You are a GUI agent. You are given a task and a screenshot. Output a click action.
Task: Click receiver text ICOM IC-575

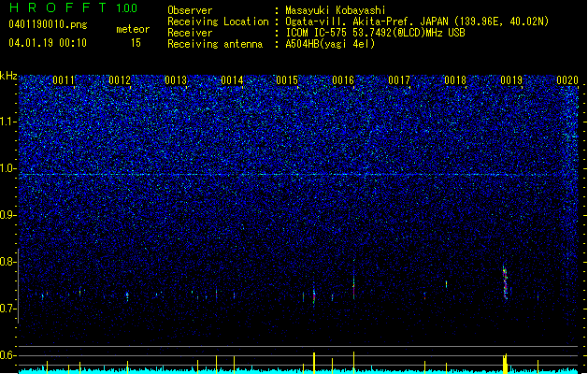316,33
